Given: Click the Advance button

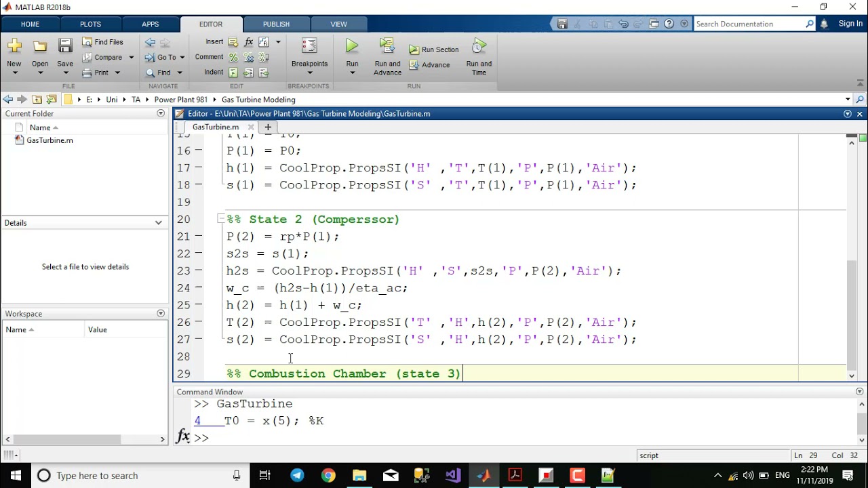Looking at the screenshot, I should coord(429,65).
